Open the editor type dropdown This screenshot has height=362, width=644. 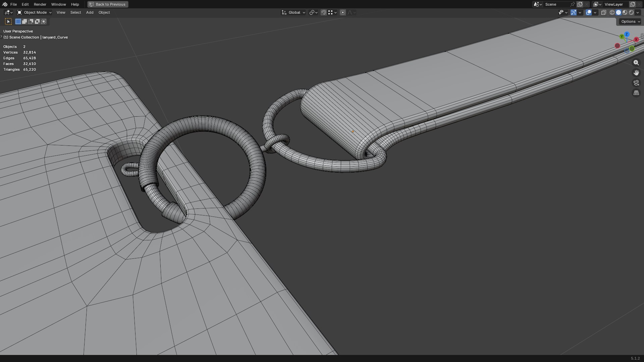8,12
